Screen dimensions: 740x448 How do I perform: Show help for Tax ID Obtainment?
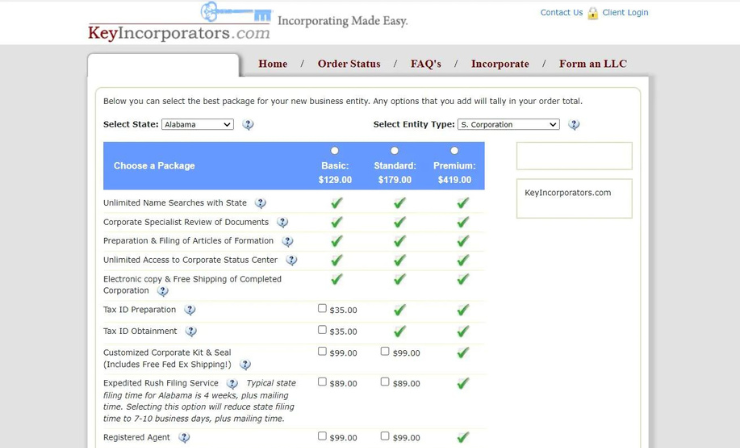click(191, 331)
